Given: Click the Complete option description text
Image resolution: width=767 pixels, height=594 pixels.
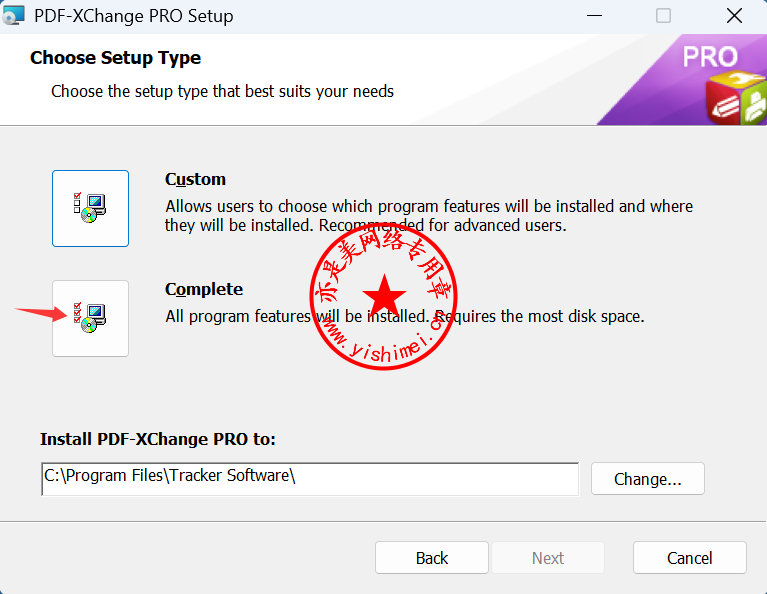Looking at the screenshot, I should [x=404, y=316].
